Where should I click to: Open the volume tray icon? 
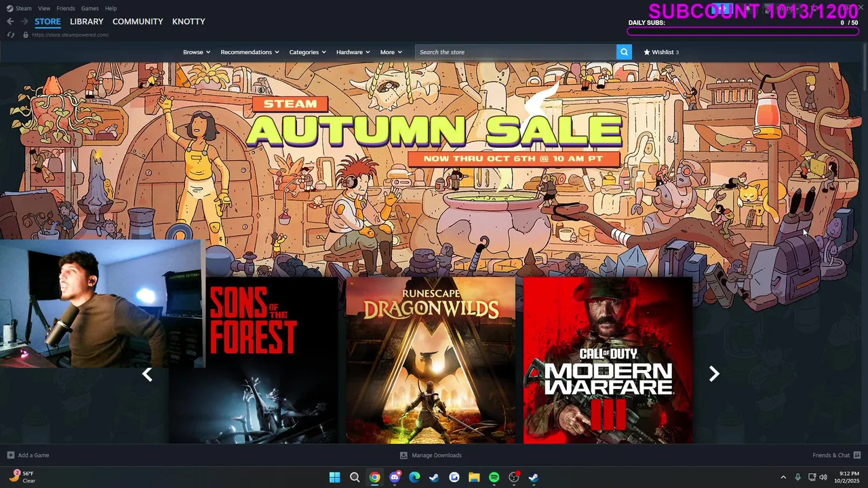(823, 477)
